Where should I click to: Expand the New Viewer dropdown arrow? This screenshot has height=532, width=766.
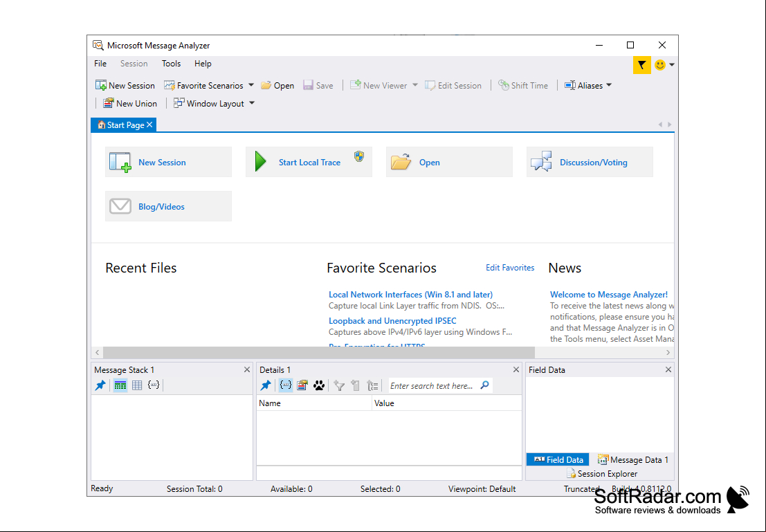(x=415, y=85)
